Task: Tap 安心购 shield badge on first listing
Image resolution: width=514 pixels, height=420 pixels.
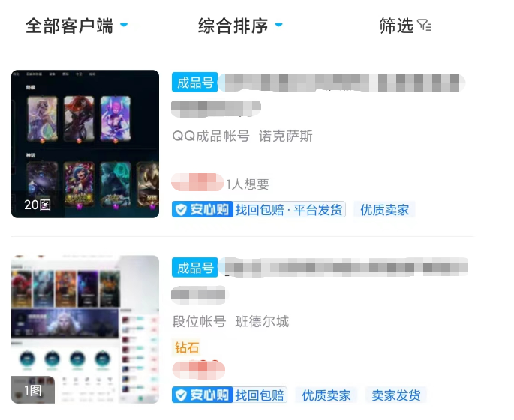Action: pos(203,209)
